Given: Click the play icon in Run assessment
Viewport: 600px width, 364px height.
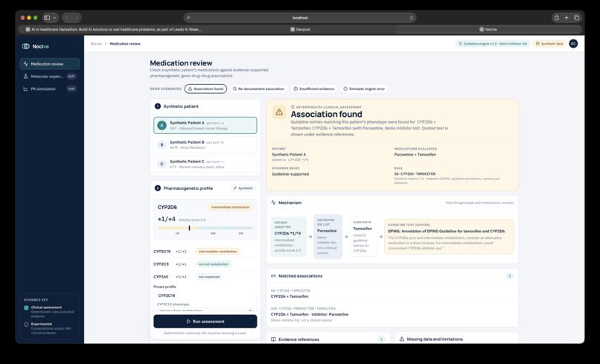Looking at the screenshot, I should 188,322.
